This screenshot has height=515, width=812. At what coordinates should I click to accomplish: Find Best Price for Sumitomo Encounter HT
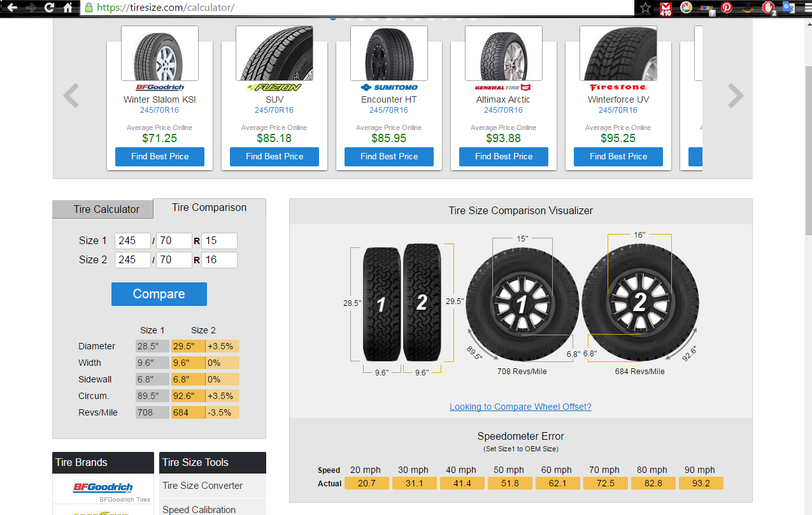click(x=388, y=156)
